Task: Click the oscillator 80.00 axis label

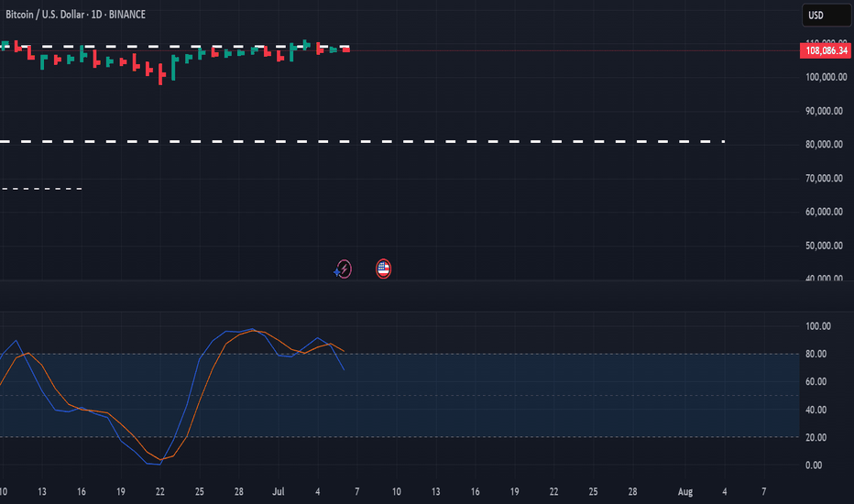Action: 816,354
